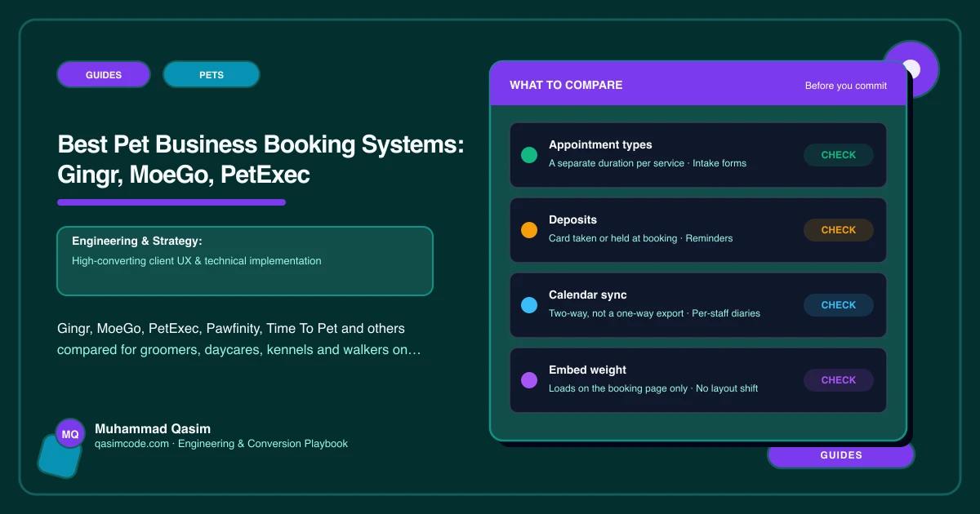
Task: Click the "Deposits" row title
Action: 572,220
